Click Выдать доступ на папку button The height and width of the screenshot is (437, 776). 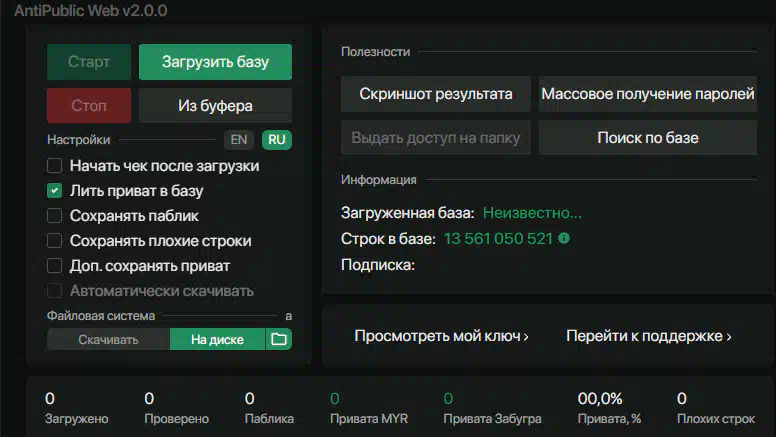[x=436, y=138]
